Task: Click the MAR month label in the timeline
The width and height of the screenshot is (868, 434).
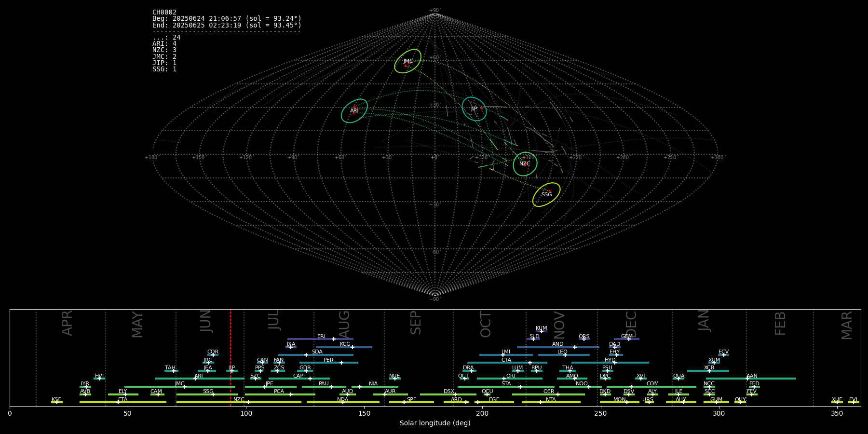Action: (847, 325)
